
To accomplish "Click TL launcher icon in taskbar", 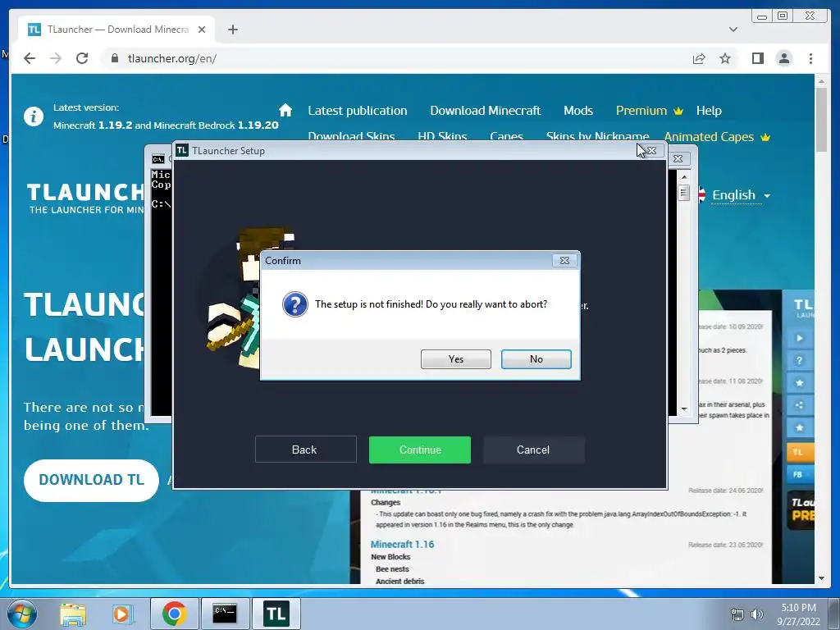I will (276, 614).
